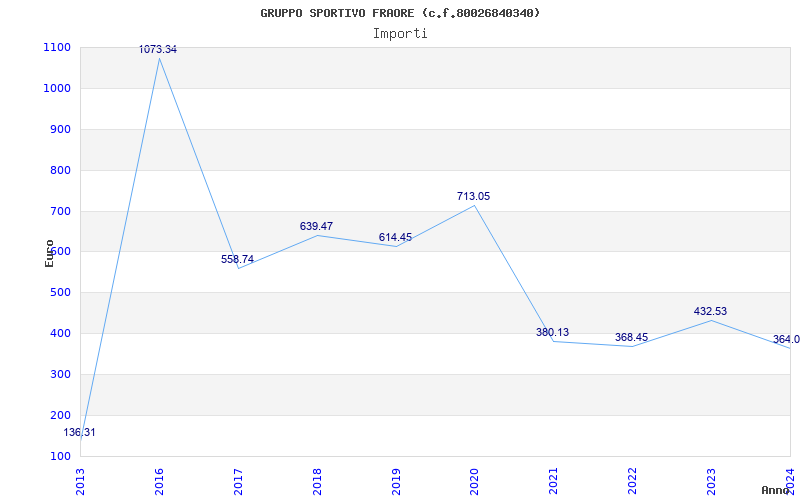800x500 pixels.
Task: Click the 2021 x-axis label
Action: coord(554,481)
